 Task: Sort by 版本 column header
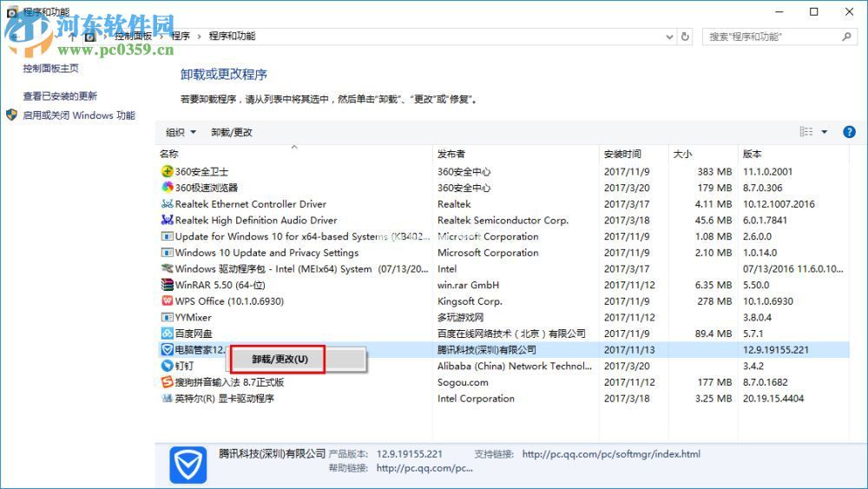tap(753, 154)
